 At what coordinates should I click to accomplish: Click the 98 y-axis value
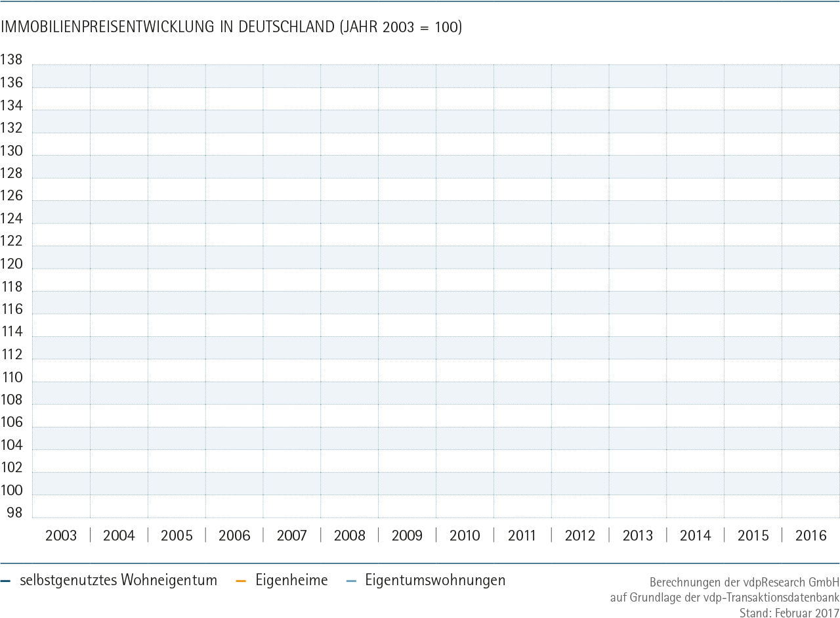[14, 513]
